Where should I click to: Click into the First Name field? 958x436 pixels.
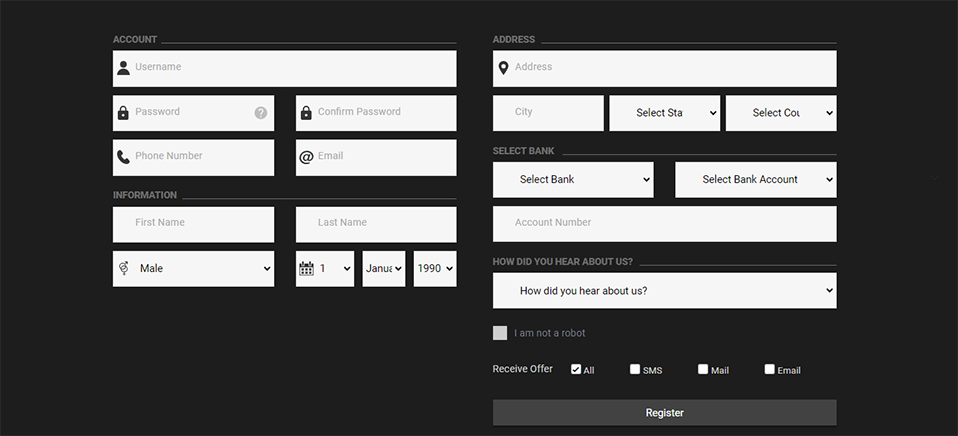click(x=193, y=224)
